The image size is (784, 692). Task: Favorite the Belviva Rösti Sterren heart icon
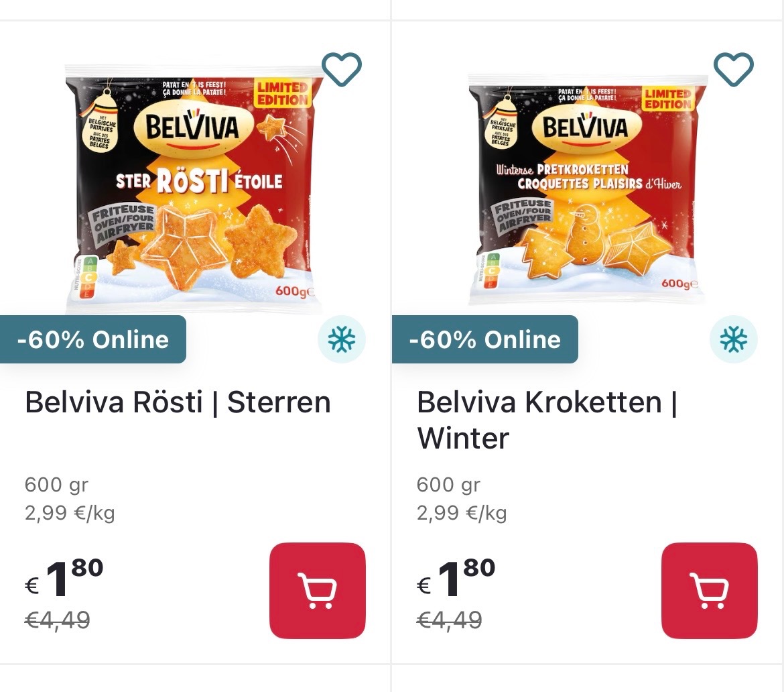pyautogui.click(x=342, y=68)
